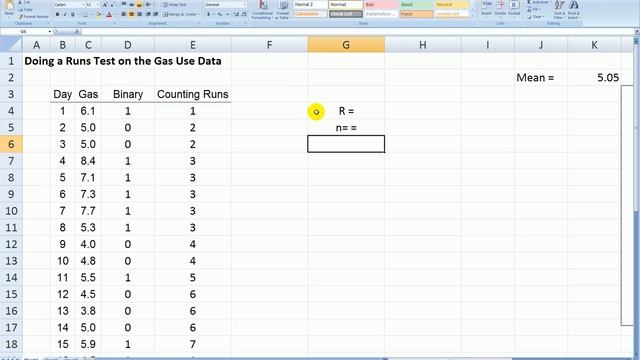Open Find & Select binoculars
The height and width of the screenshot is (360, 640).
[x=573, y=10]
